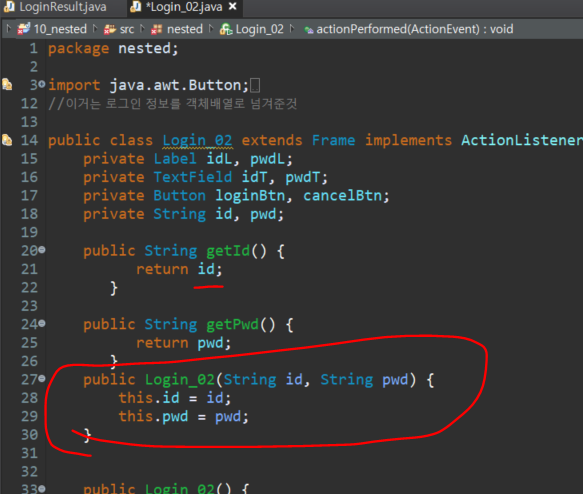Click the warning marker on line 3
This screenshot has width=583, height=494.
[x=7, y=84]
